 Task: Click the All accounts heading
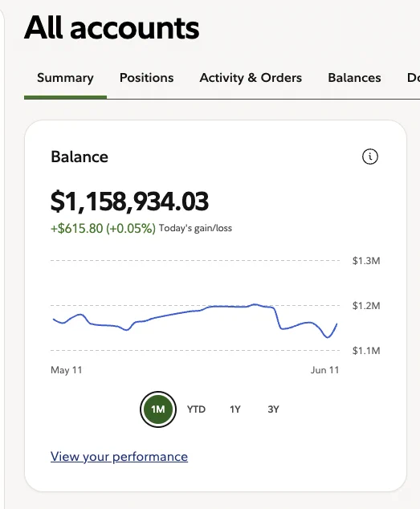pos(112,28)
